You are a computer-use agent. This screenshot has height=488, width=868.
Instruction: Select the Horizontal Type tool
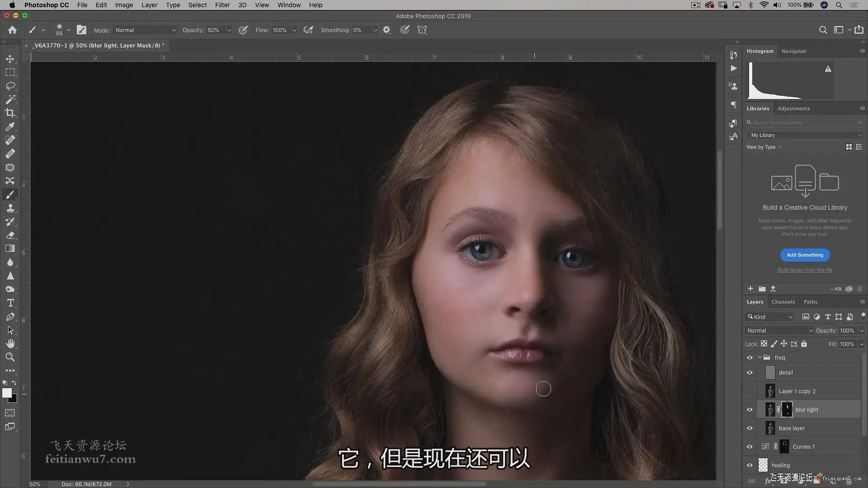(x=10, y=303)
